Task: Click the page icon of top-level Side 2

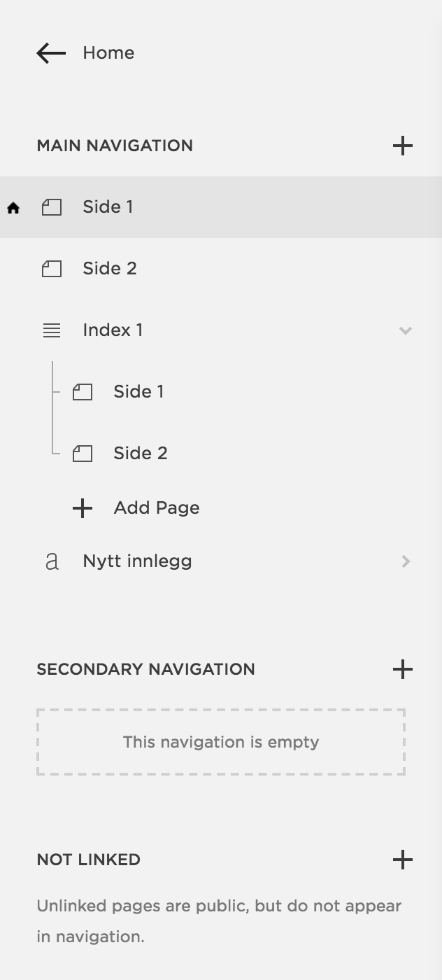Action: 52,269
